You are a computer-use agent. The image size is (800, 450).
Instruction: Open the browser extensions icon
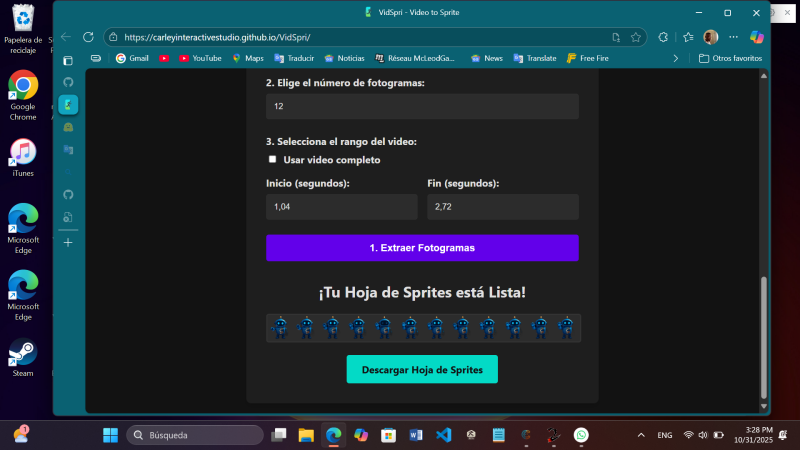tap(664, 37)
